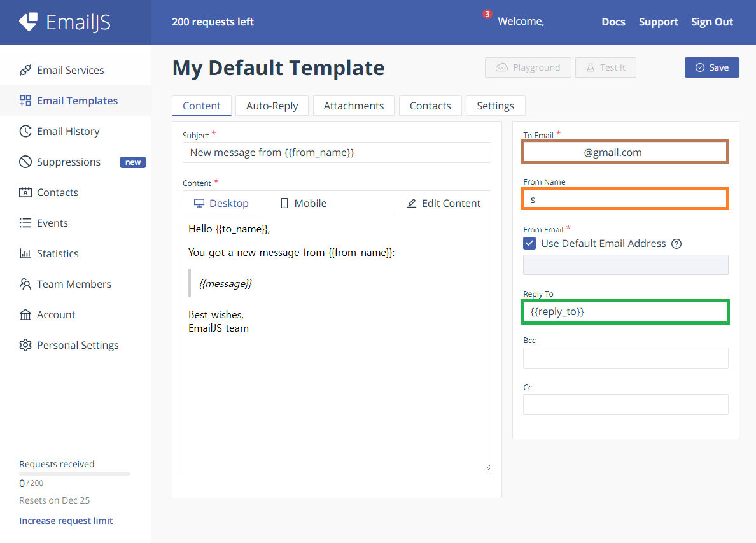Click the 'My Default Template' title
The width and height of the screenshot is (756, 543).
(x=278, y=67)
